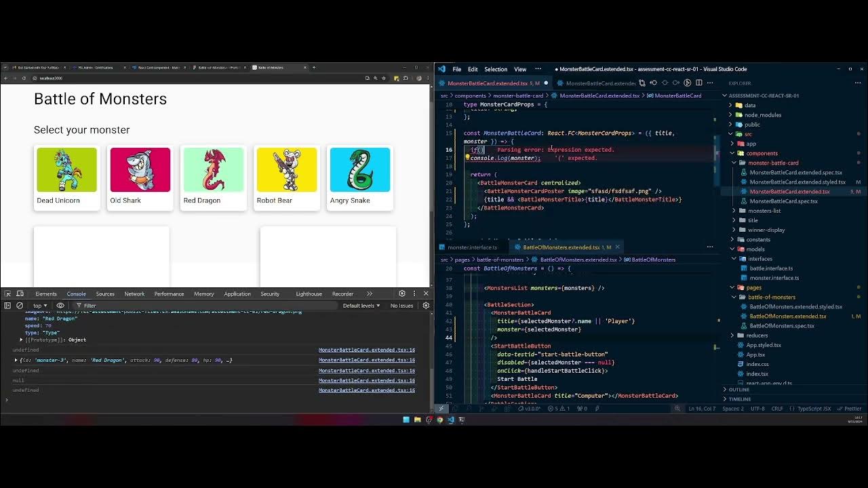Open the source link beside the null log
The height and width of the screenshot is (488, 868).
pyautogui.click(x=367, y=380)
